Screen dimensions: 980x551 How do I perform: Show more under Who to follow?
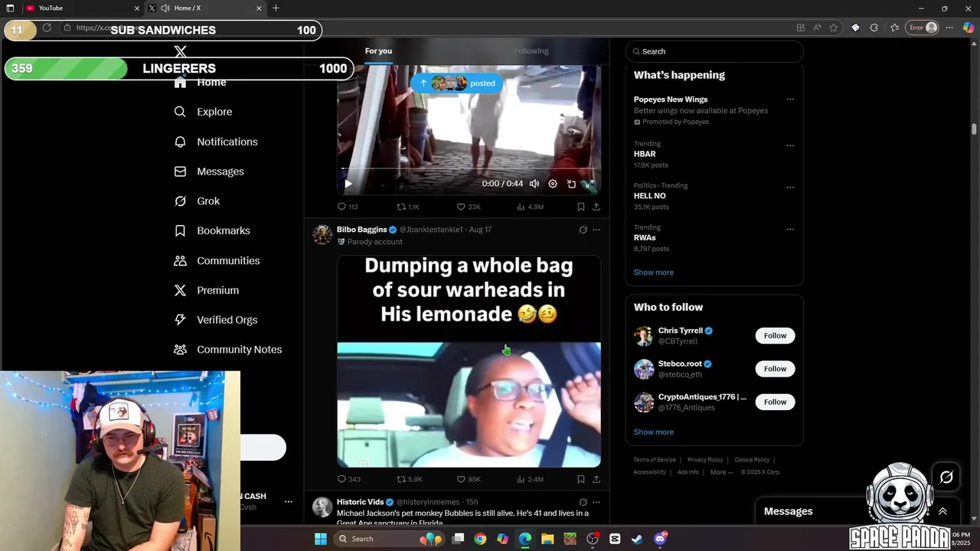click(654, 432)
